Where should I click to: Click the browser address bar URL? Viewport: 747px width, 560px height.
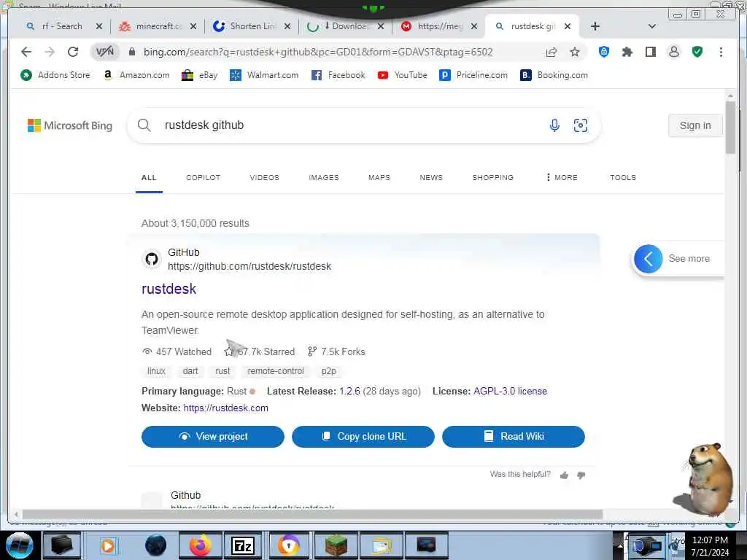pos(318,52)
